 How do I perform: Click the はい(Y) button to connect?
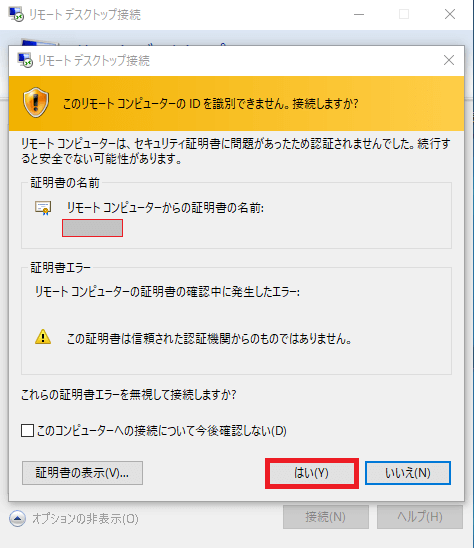point(311,473)
